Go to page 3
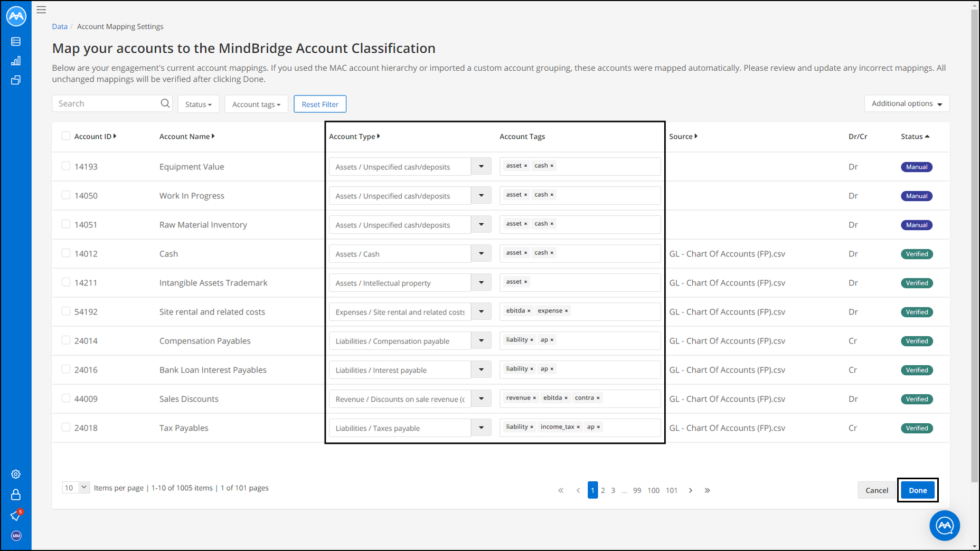This screenshot has width=980, height=551. tap(613, 490)
